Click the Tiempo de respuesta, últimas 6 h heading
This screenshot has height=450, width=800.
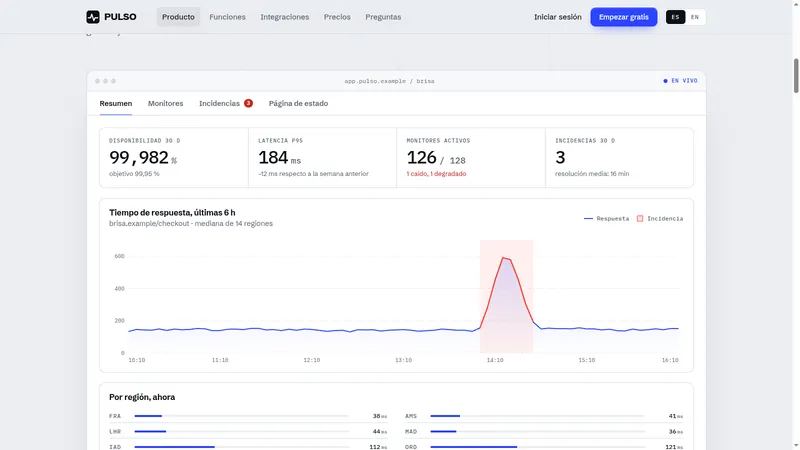tap(172, 213)
